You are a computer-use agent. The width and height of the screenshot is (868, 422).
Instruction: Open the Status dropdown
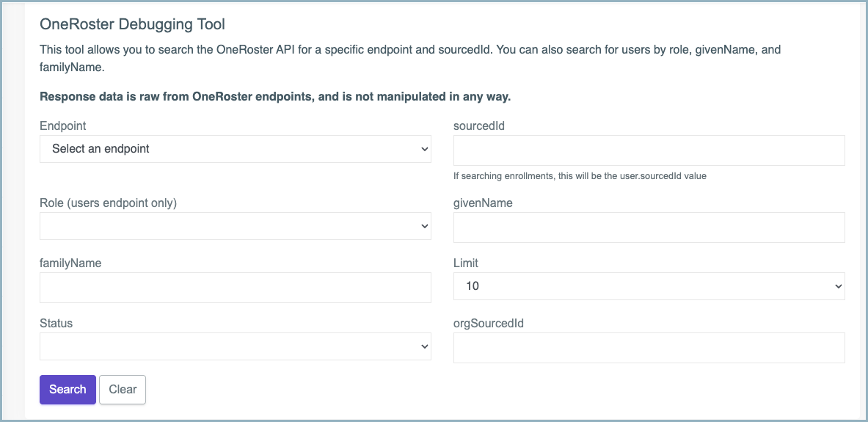coord(236,346)
